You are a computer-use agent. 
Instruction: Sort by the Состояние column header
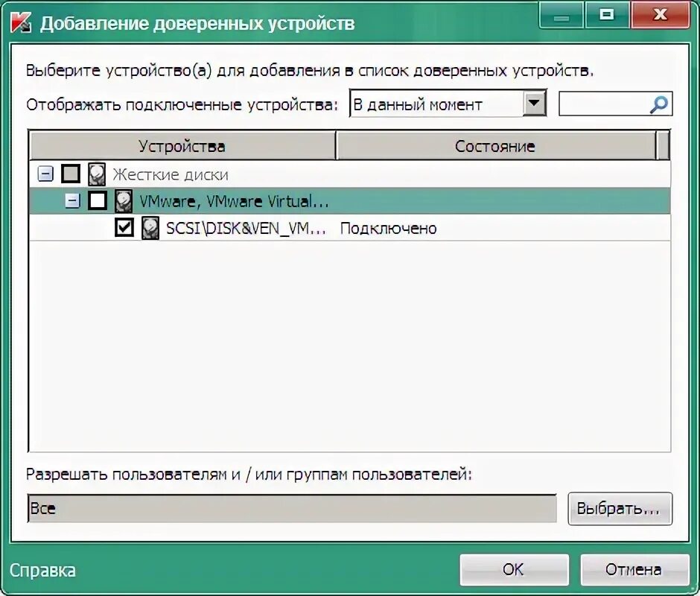pyautogui.click(x=495, y=146)
